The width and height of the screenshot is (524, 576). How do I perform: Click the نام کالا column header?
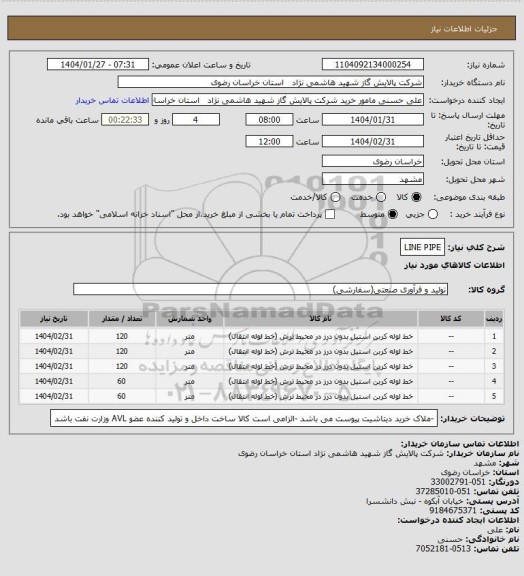click(x=320, y=319)
